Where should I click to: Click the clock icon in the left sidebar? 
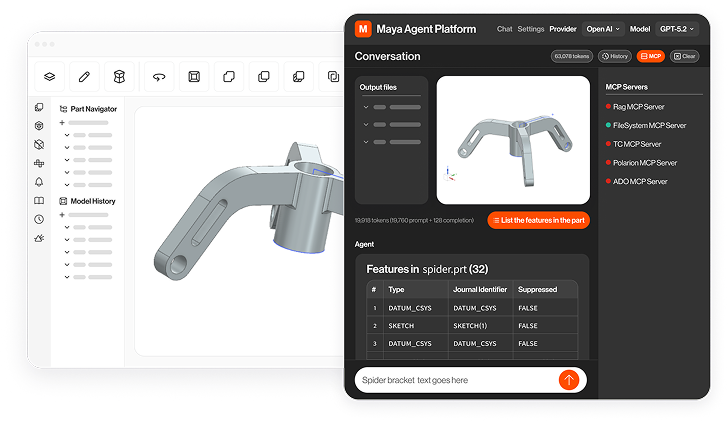39,219
